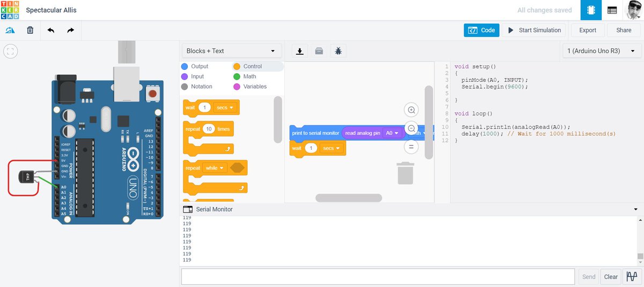Viewport: 644px width, 287px height.
Task: Click the serial monitor scrollbar
Action: (x=640, y=256)
